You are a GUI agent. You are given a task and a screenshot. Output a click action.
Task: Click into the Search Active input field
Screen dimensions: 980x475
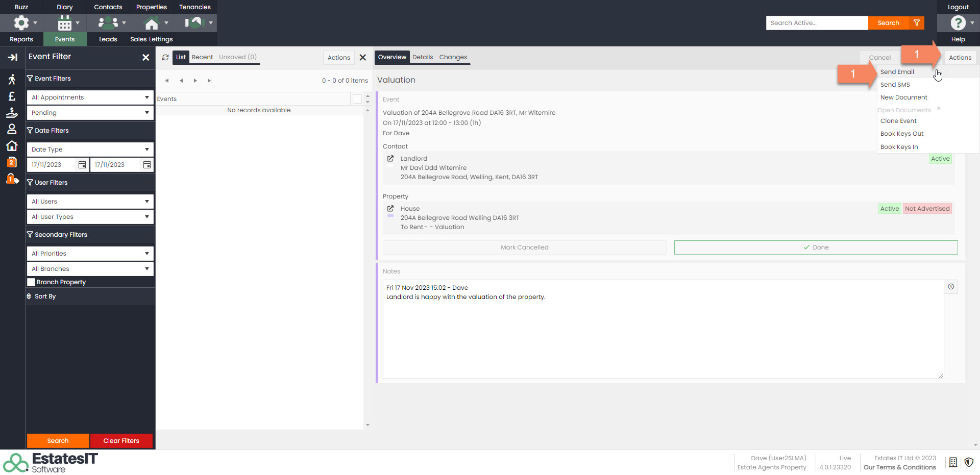816,23
